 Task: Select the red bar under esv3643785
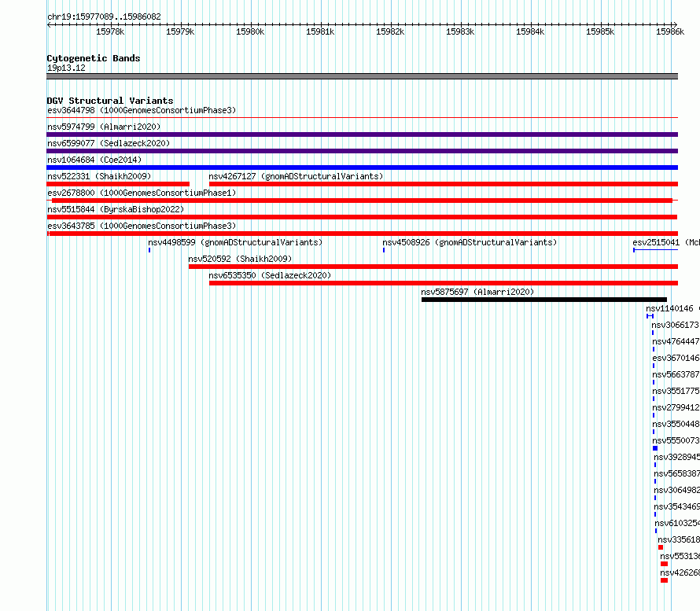click(363, 234)
